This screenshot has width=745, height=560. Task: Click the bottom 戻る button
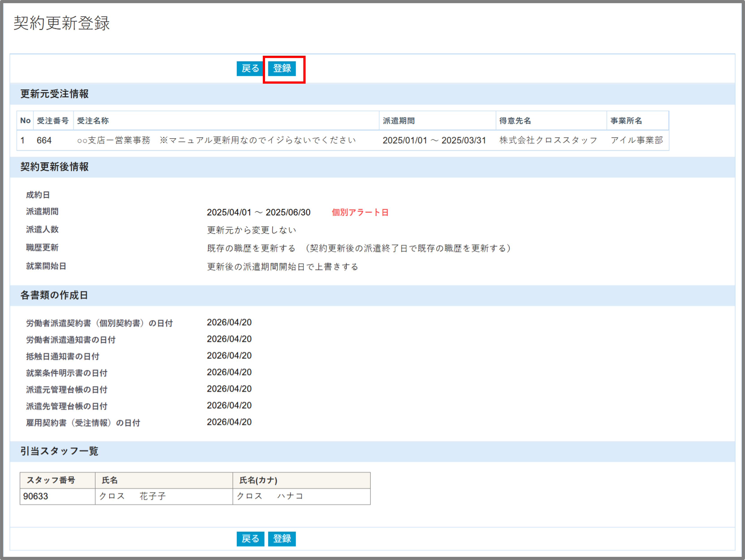pyautogui.click(x=250, y=539)
